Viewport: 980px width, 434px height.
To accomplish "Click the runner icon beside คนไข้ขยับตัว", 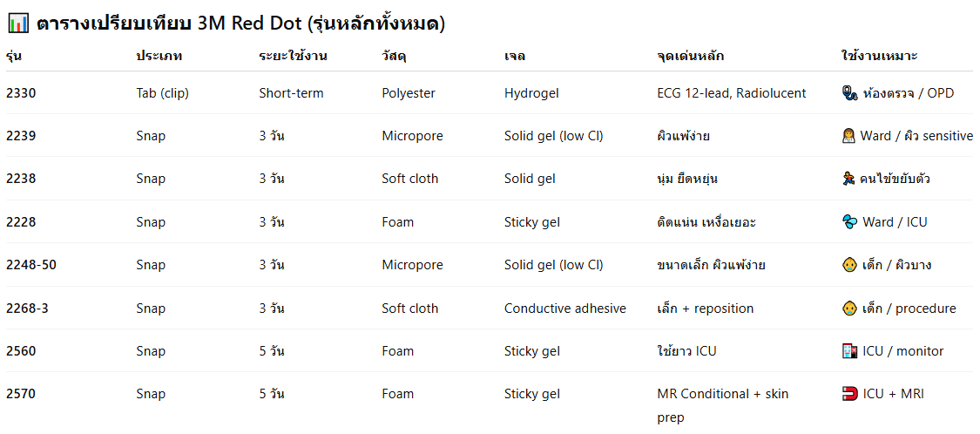I will tap(849, 179).
